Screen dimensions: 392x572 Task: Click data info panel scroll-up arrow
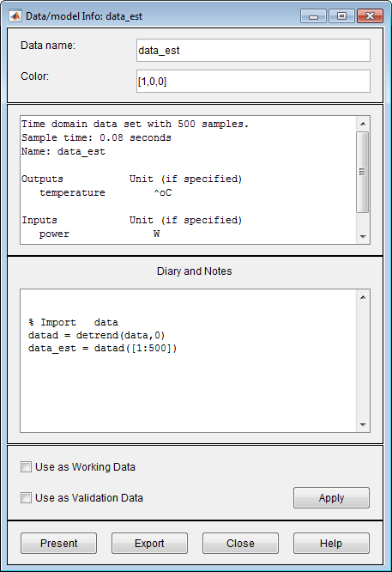click(x=363, y=124)
